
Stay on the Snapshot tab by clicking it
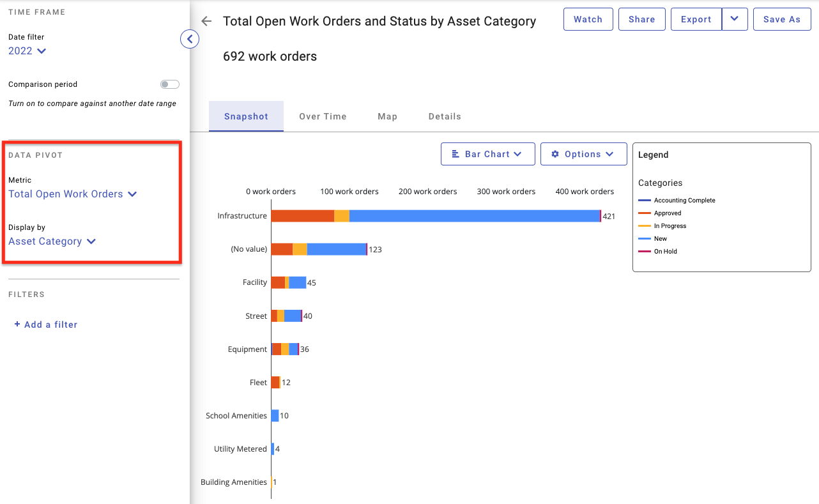point(246,116)
